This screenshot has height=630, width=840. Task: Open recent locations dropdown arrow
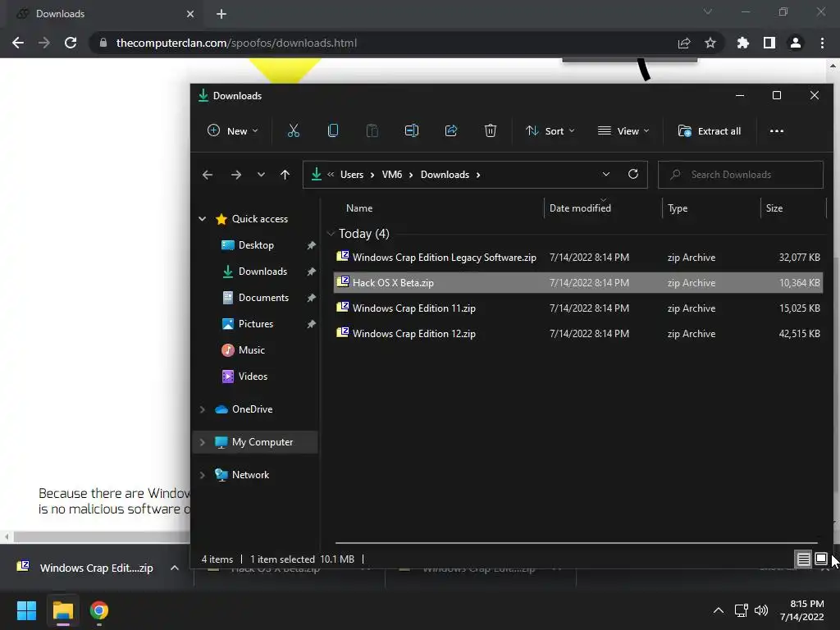click(x=261, y=175)
